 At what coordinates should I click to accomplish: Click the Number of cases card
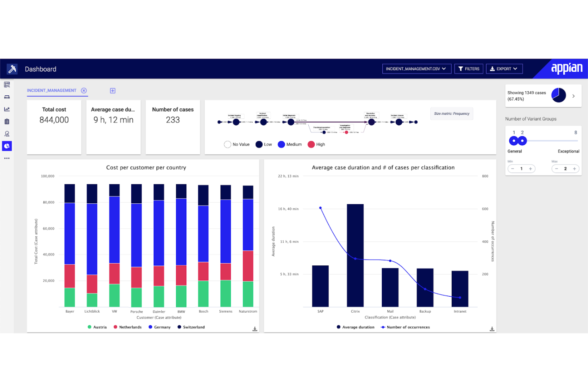[x=173, y=127]
